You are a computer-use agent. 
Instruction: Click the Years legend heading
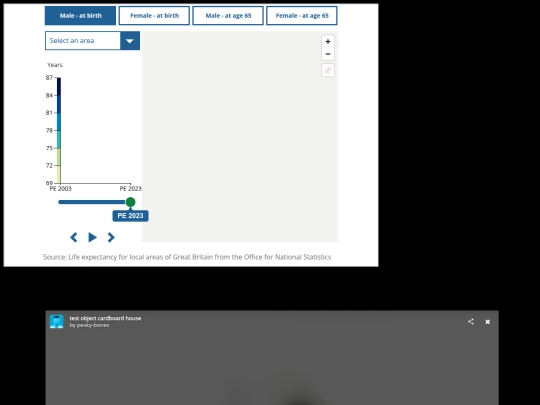click(x=55, y=65)
